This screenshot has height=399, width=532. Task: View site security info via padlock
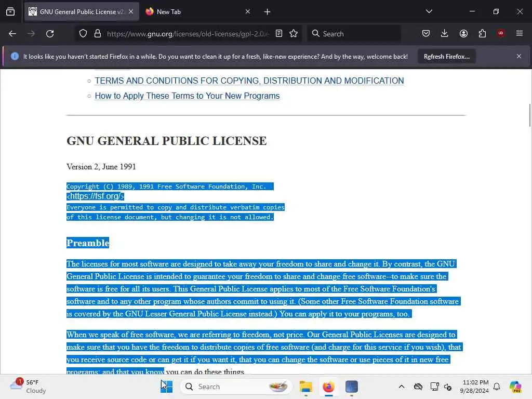(x=98, y=34)
